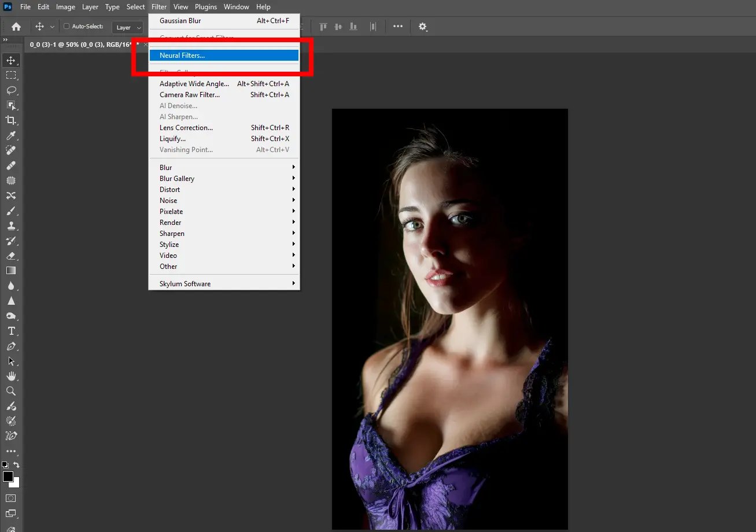Select the Object Selection tool
The width and height of the screenshot is (756, 532).
pyautogui.click(x=11, y=105)
